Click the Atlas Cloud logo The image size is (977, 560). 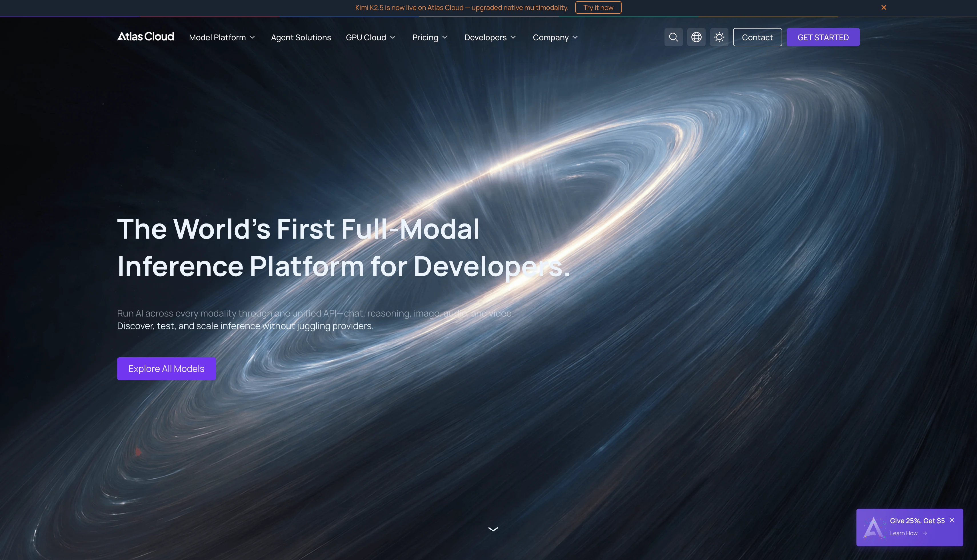[x=145, y=37]
